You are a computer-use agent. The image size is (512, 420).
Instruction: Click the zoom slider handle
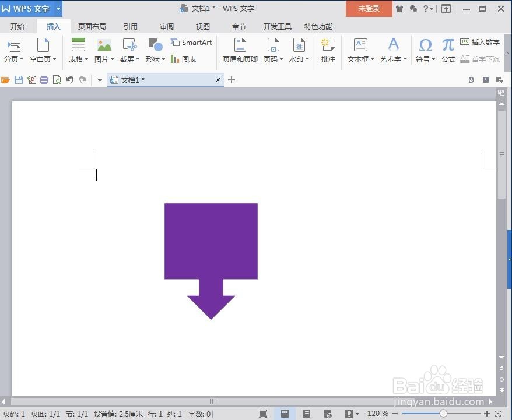pyautogui.click(x=443, y=414)
